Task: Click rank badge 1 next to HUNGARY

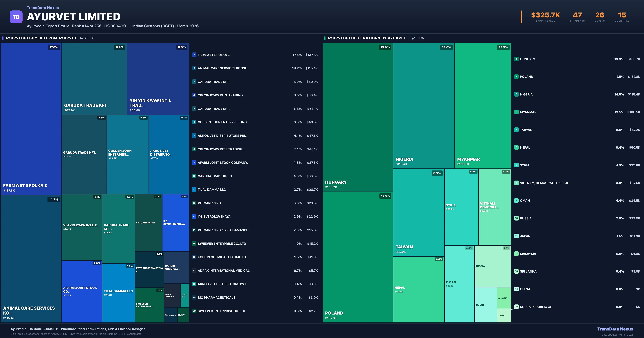Action: tap(516, 59)
